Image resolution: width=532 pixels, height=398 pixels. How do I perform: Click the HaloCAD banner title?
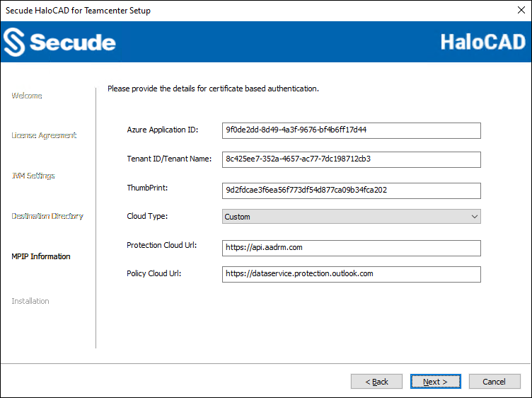[482, 42]
